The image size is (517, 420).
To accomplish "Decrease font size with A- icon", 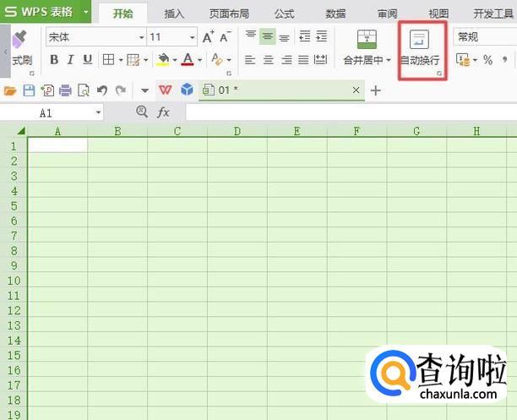I will point(226,36).
